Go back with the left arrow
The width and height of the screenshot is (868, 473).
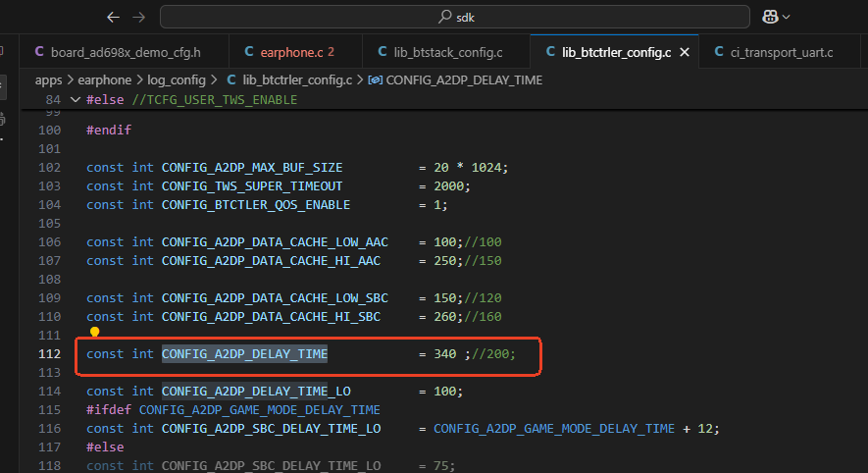113,17
